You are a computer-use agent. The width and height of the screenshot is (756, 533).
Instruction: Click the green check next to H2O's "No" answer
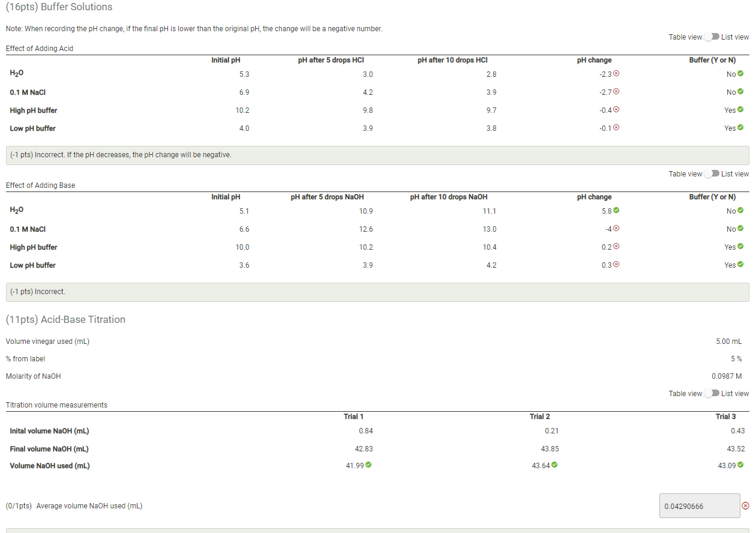pyautogui.click(x=740, y=73)
